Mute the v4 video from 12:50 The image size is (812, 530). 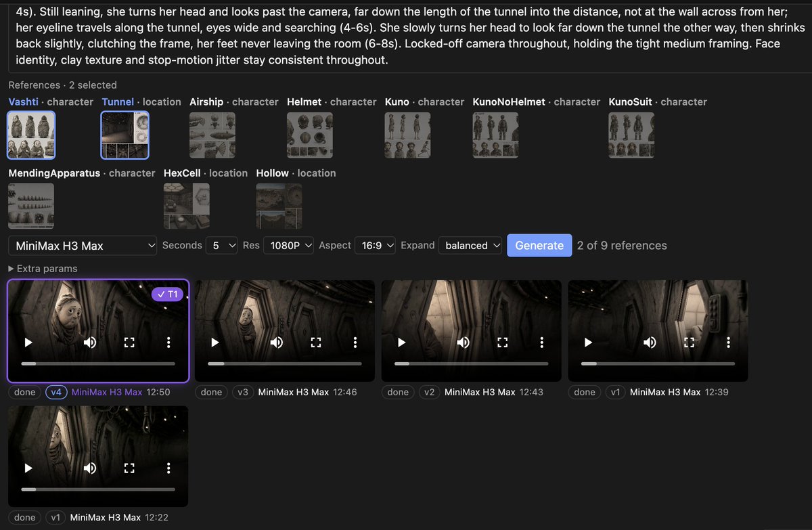pyautogui.click(x=89, y=343)
